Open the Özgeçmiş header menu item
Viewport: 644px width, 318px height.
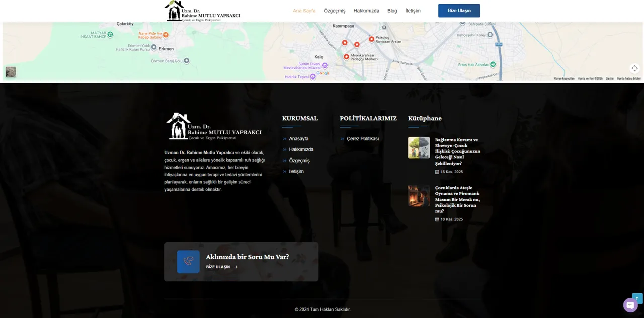(335, 11)
